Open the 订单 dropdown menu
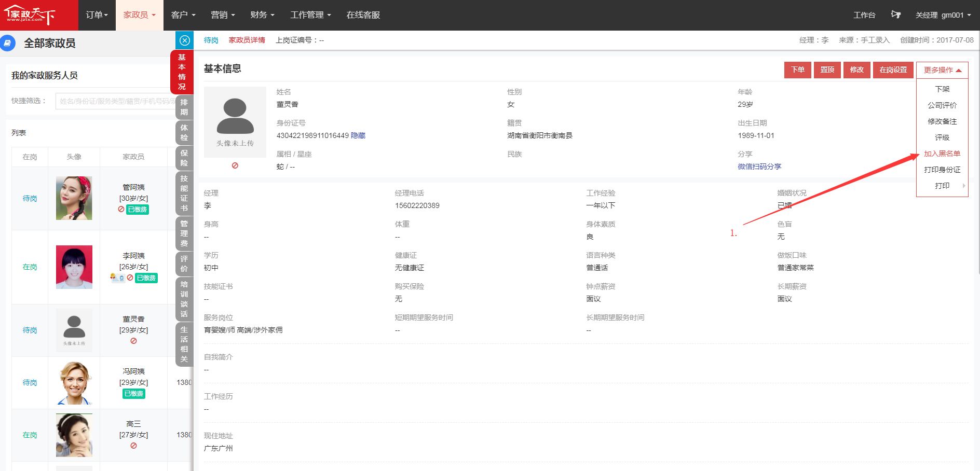 [97, 15]
